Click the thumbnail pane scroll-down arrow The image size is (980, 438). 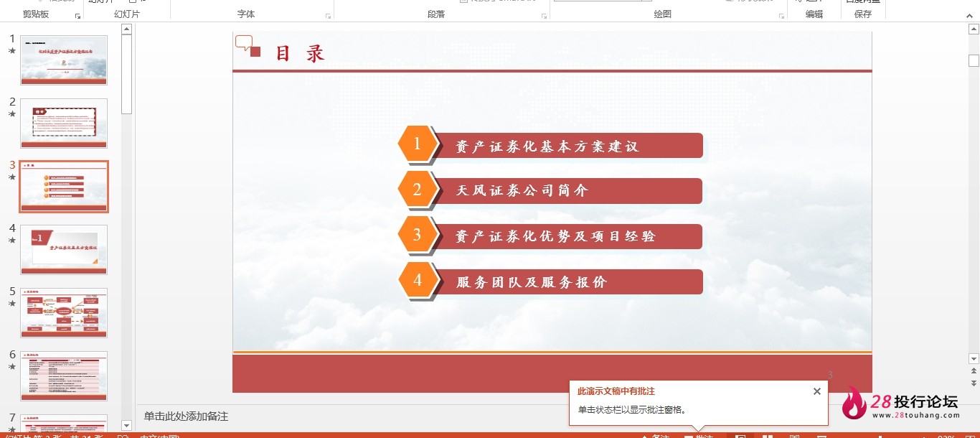click(126, 425)
